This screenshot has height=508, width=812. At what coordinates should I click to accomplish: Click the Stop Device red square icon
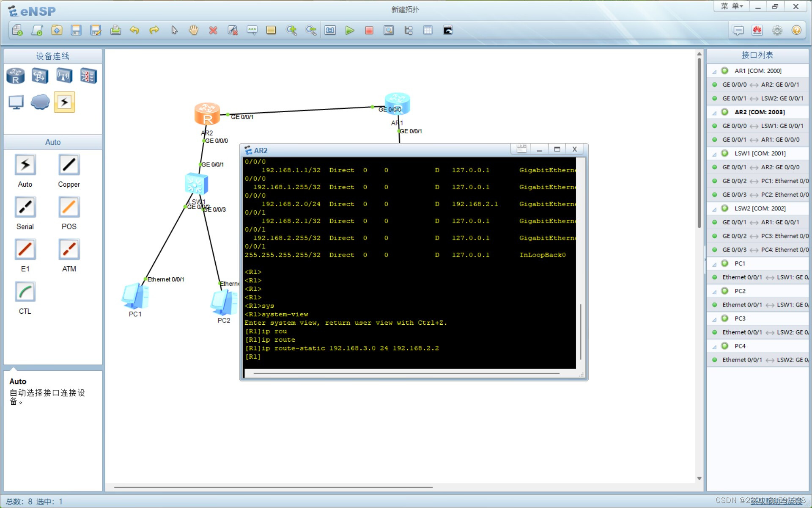(369, 30)
